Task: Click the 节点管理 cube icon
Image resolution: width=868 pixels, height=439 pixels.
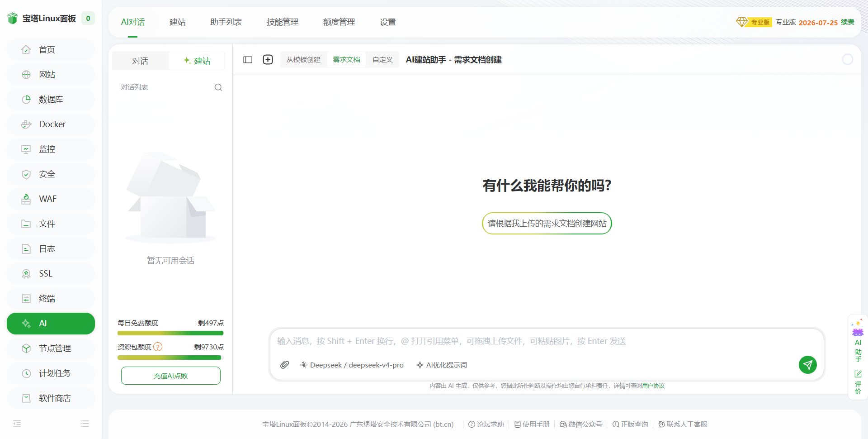Action: [26, 348]
